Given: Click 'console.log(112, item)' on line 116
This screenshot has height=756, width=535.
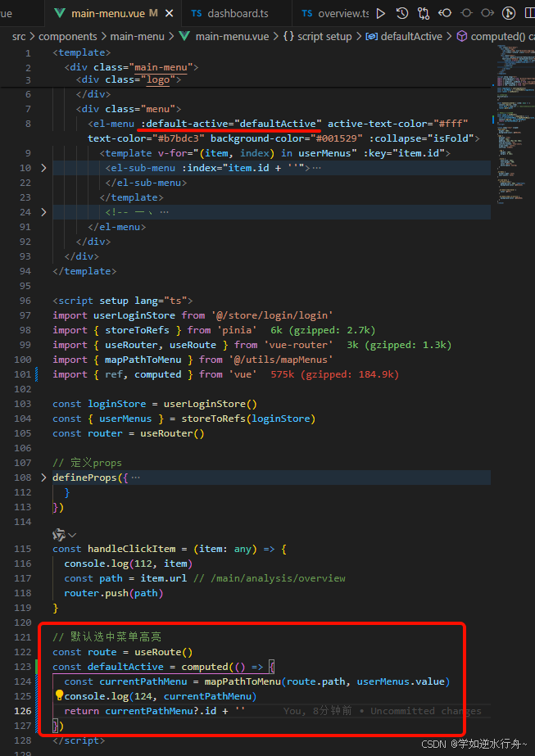Looking at the screenshot, I should point(129,564).
